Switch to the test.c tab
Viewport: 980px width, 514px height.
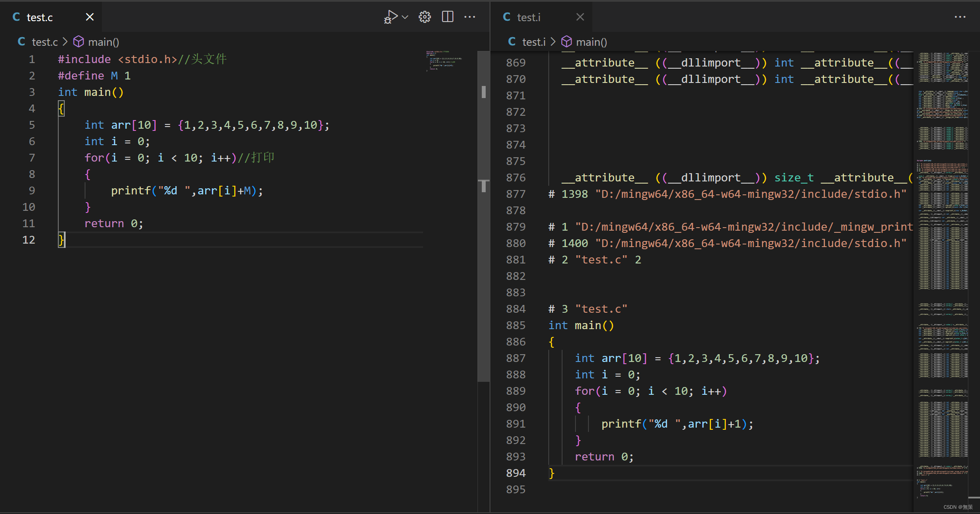coord(40,17)
